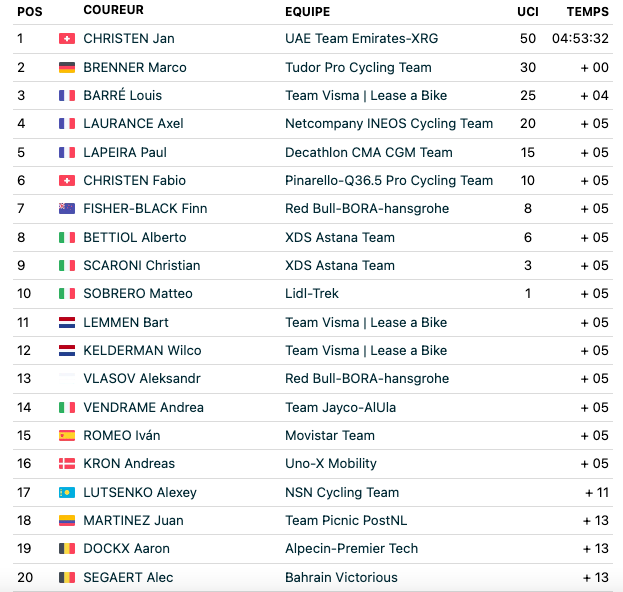Screen dimensions: 623x592
Task: Click the Belgian flag beside DOCKX Aaron
Action: point(67,549)
